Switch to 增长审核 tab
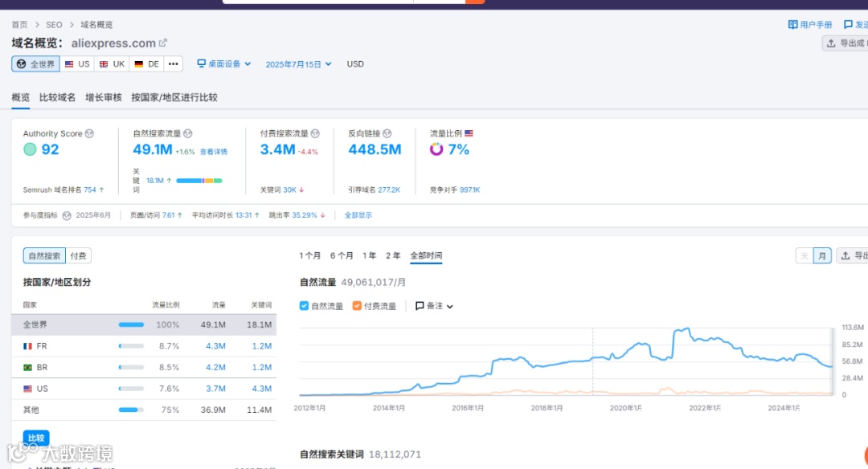Image resolution: width=868 pixels, height=469 pixels. pyautogui.click(x=103, y=97)
